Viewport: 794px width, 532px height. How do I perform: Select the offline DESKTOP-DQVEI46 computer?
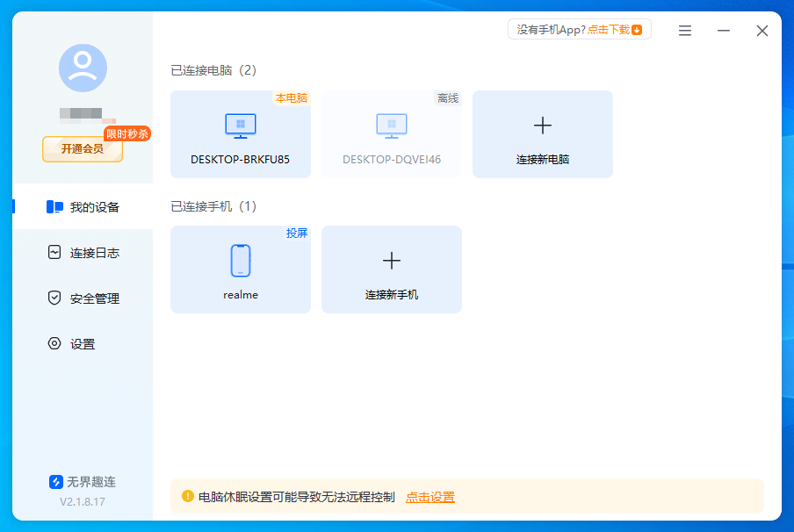point(391,133)
